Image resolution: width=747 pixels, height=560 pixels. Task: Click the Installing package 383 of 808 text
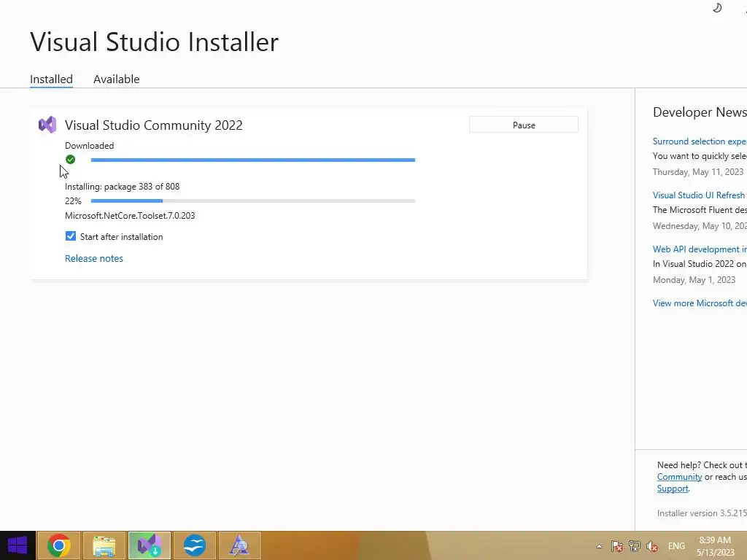(x=123, y=187)
